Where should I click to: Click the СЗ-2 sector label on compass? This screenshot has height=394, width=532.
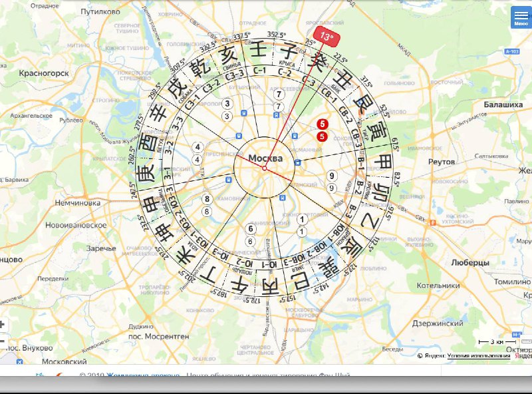(211, 87)
